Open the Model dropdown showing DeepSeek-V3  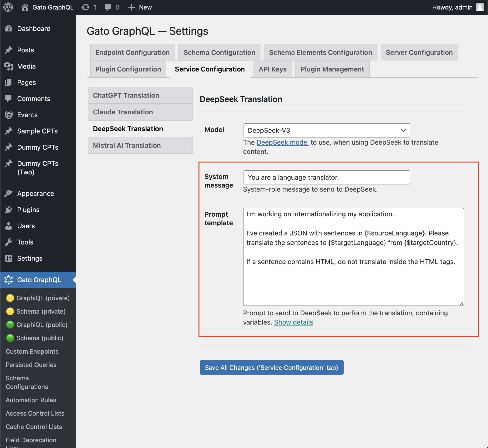(326, 130)
